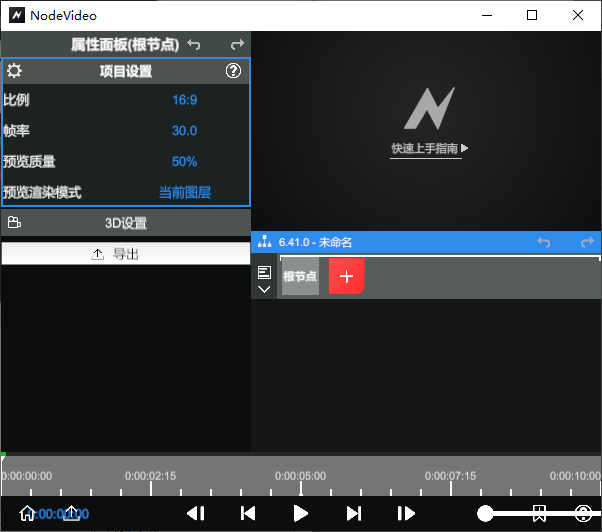Click the NodeVideo app icon in title bar
The image size is (602, 532).
pos(17,15)
